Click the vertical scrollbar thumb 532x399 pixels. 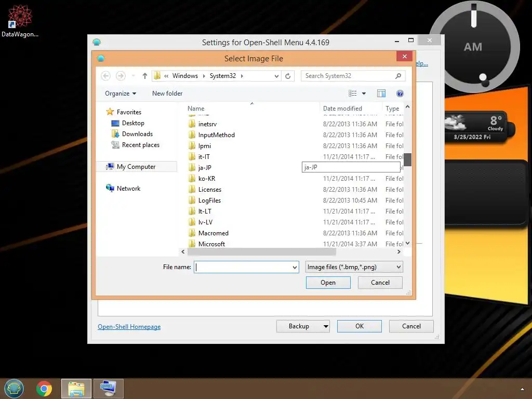[x=408, y=160]
